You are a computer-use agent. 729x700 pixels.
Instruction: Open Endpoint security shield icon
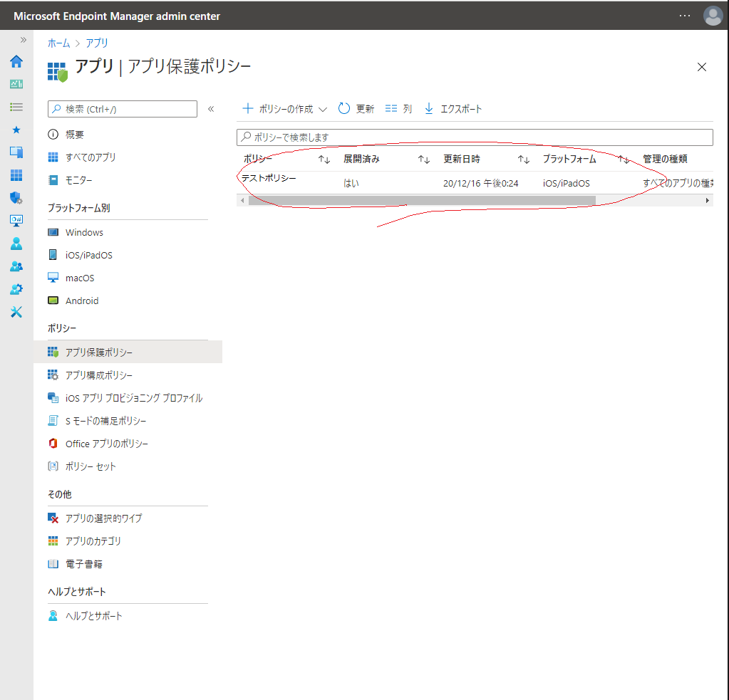pos(16,198)
